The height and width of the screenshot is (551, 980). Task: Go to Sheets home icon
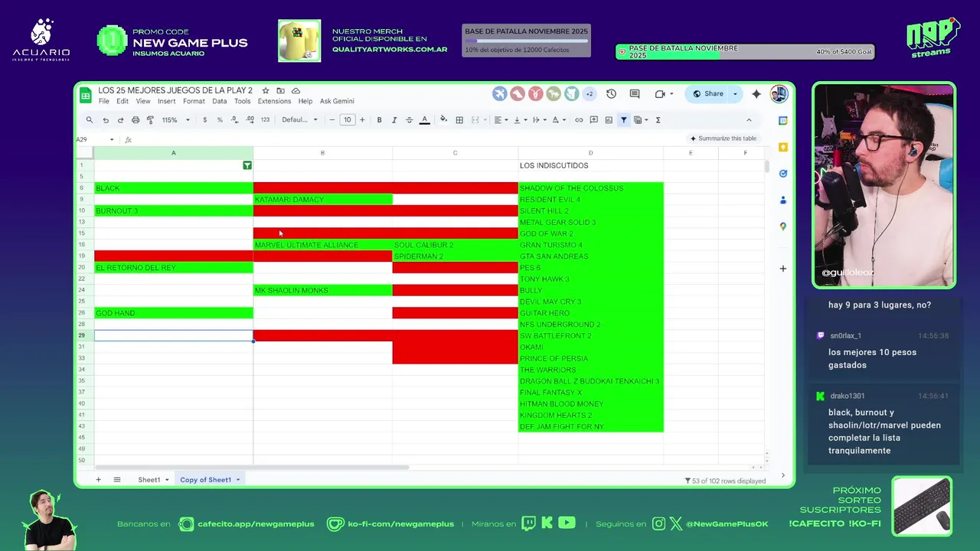(x=86, y=95)
